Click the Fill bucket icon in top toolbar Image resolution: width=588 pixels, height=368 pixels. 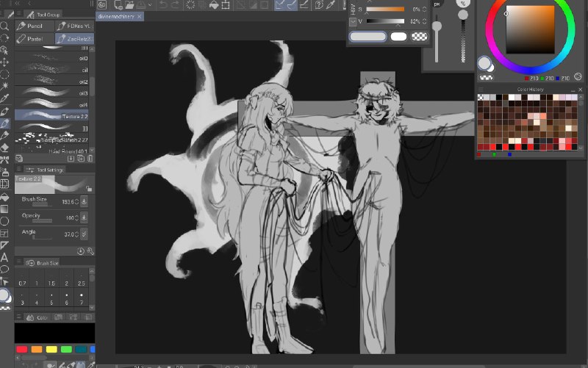click(x=214, y=5)
